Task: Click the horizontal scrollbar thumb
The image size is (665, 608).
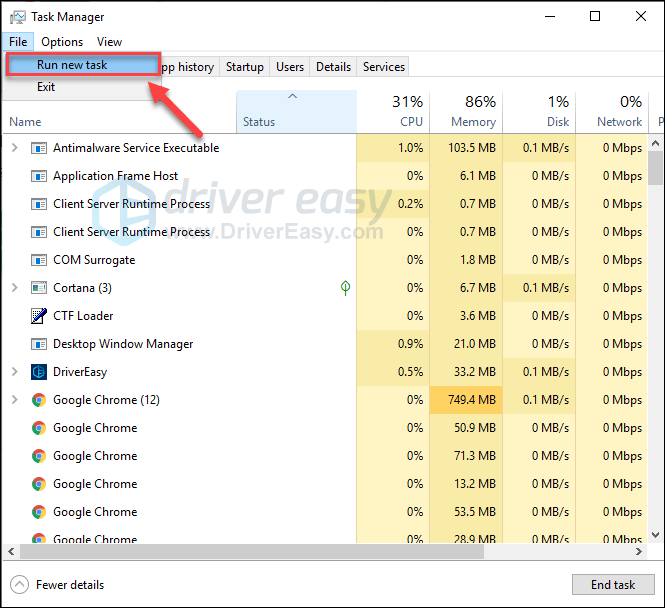Action: pyautogui.click(x=252, y=552)
